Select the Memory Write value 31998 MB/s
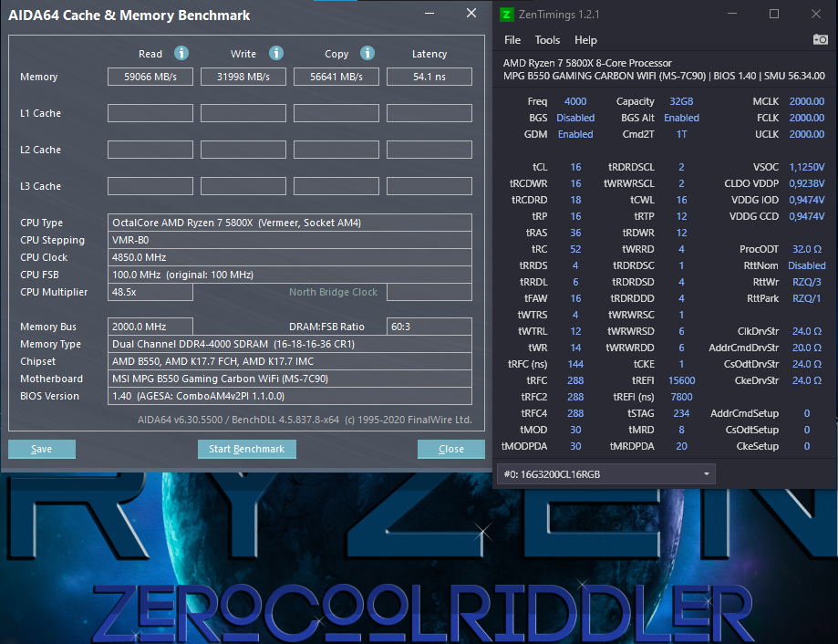 pos(243,77)
